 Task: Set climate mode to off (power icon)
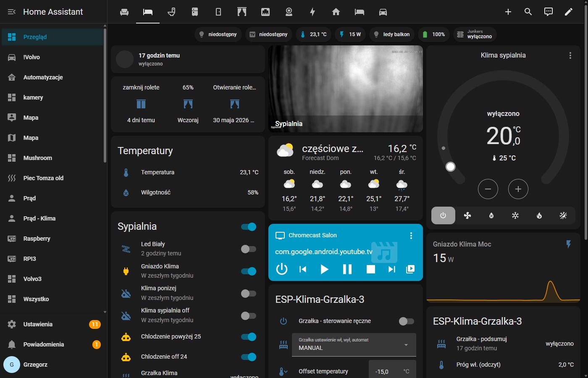(443, 215)
